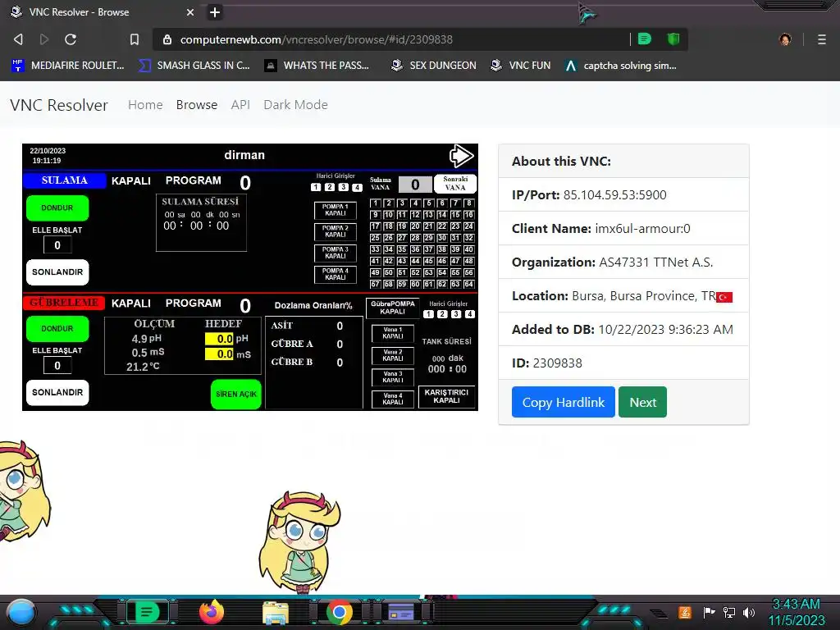Close the VNC Resolver - Browse tab
Image resolution: width=840 pixels, height=630 pixels.
coord(190,11)
